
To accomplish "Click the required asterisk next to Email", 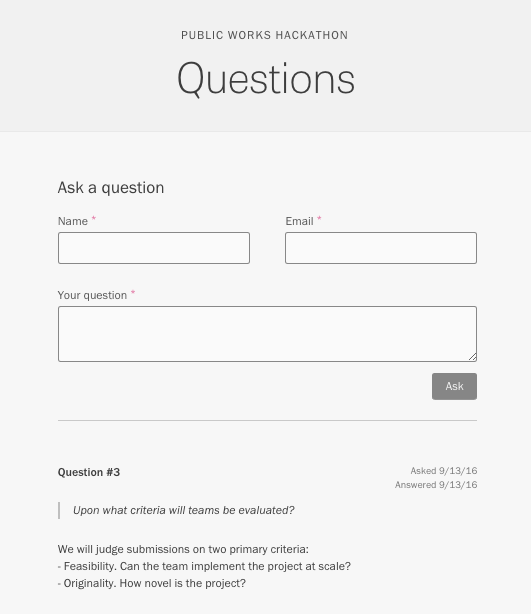I will coord(319,219).
